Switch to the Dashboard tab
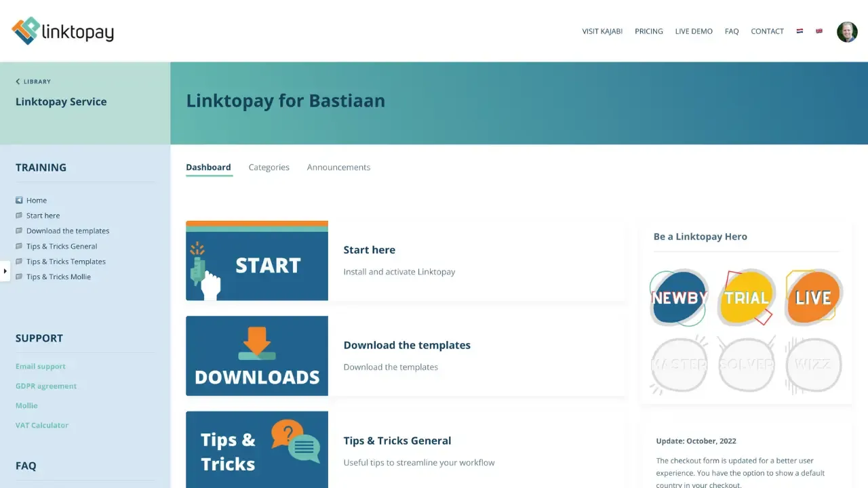This screenshot has height=488, width=868. click(x=209, y=167)
